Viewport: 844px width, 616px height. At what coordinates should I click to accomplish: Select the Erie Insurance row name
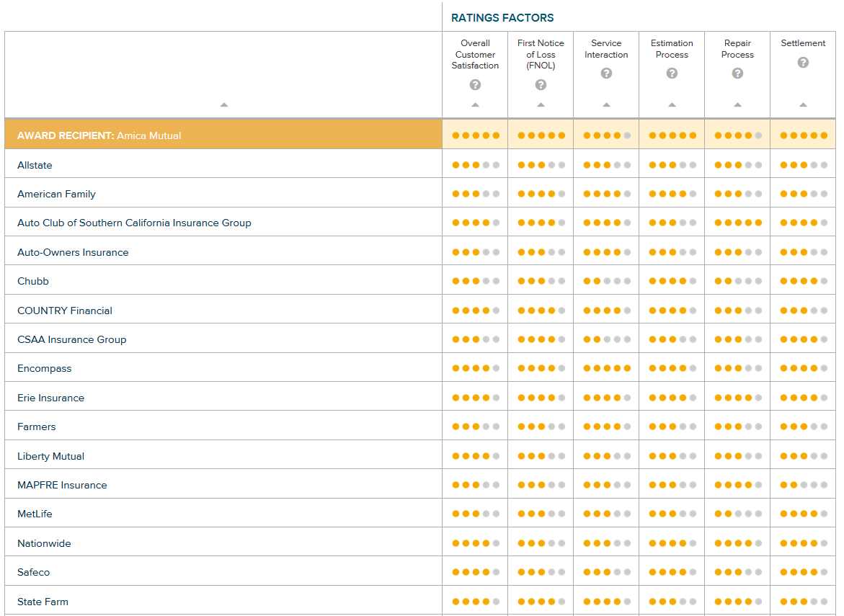pyautogui.click(x=50, y=398)
